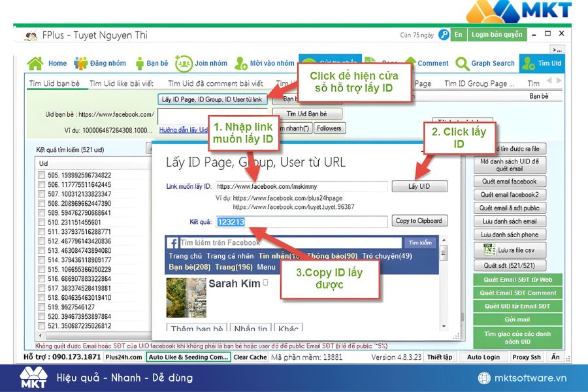Viewport: 588px width, 392px height.
Task: Open the Tìm Uid đã comment bài viết tab
Action: tap(215, 84)
